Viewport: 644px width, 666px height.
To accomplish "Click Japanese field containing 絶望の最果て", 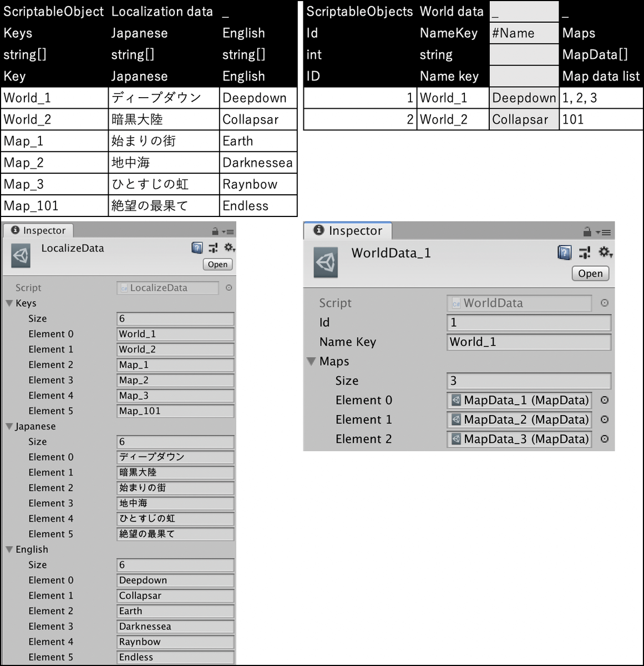I will [x=175, y=534].
